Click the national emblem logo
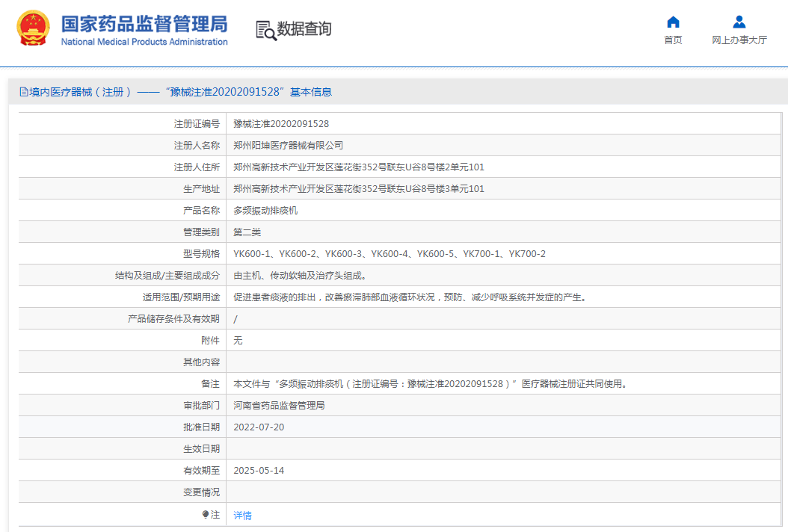 pyautogui.click(x=33, y=28)
